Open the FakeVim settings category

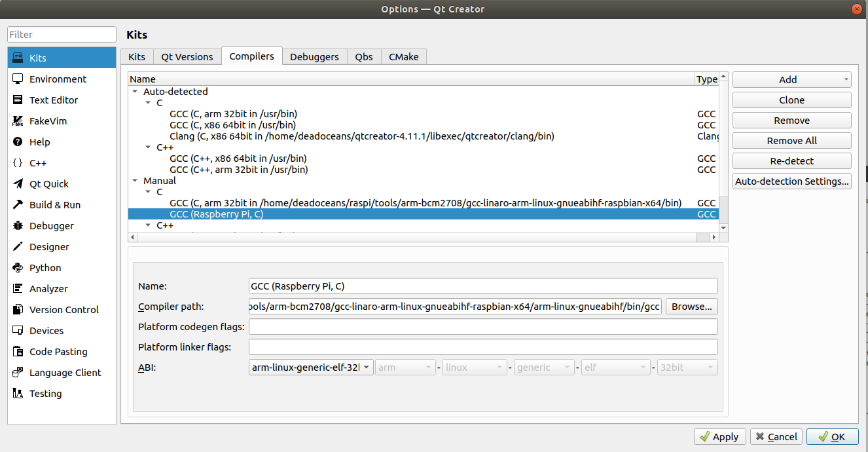coord(62,121)
